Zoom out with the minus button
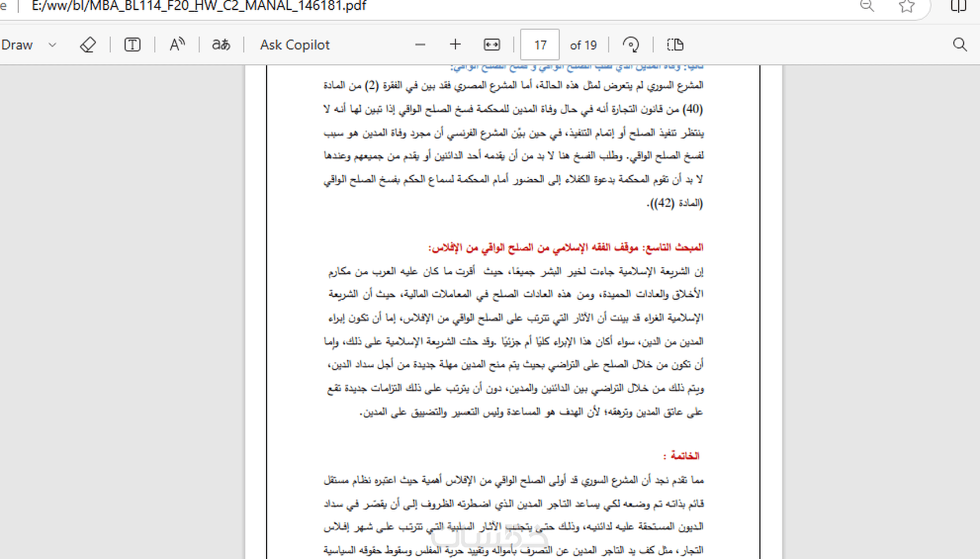The image size is (980, 559). pos(420,45)
